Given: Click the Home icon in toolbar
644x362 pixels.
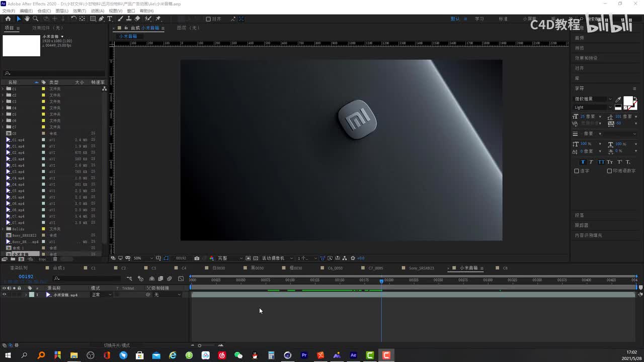Looking at the screenshot, I should tap(8, 19).
